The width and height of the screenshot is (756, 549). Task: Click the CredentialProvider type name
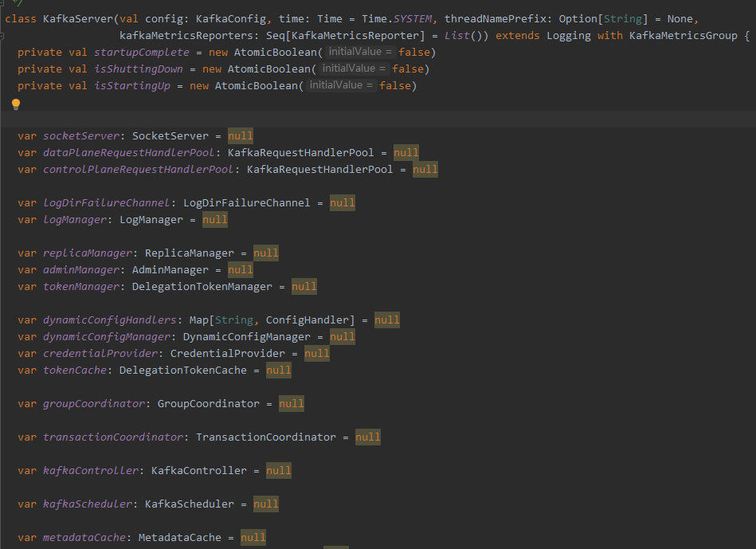[227, 353]
